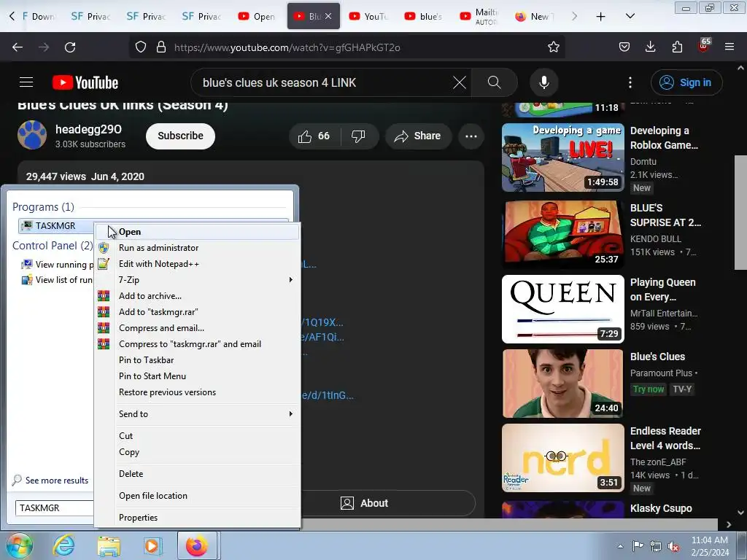Screen dimensions: 747x560
Task: Click the Start menu TASKMGR search box
Action: click(x=55, y=508)
